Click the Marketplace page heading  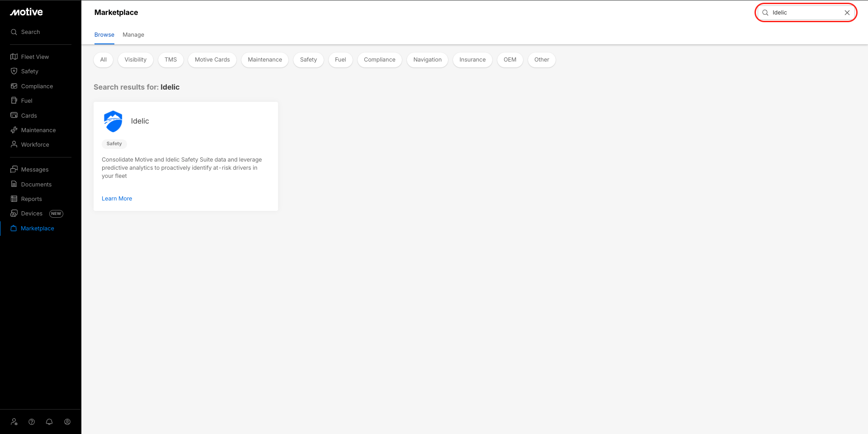point(116,13)
